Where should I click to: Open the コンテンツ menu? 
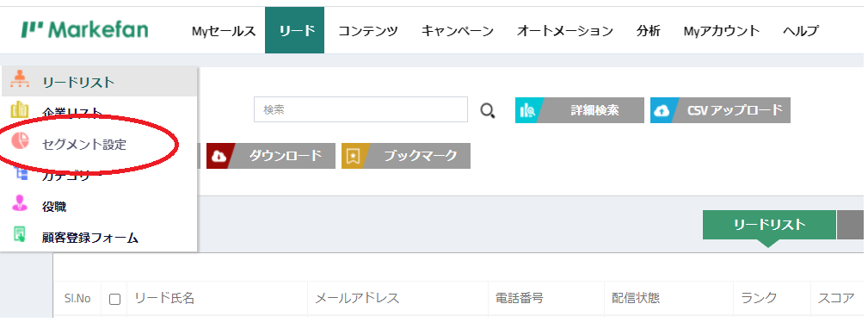point(368,31)
